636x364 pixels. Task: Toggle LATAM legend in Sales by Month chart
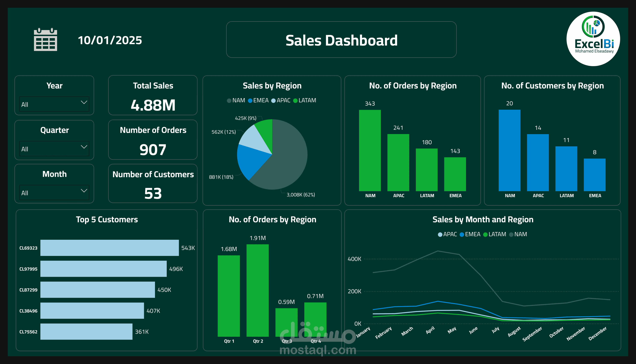[485, 235]
